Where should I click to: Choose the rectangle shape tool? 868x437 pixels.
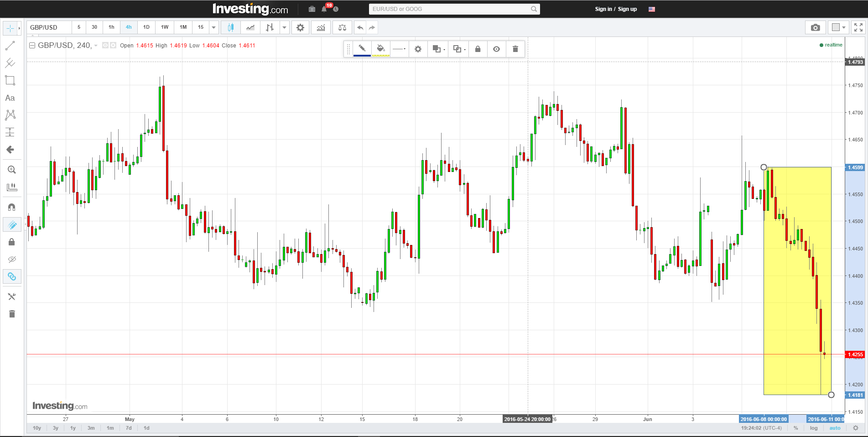(x=10, y=80)
